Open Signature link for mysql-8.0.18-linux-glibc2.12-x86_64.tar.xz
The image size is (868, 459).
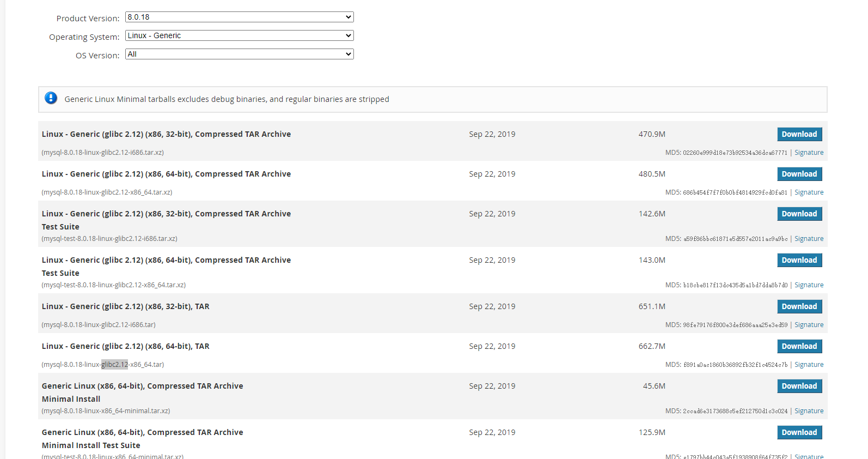(809, 192)
